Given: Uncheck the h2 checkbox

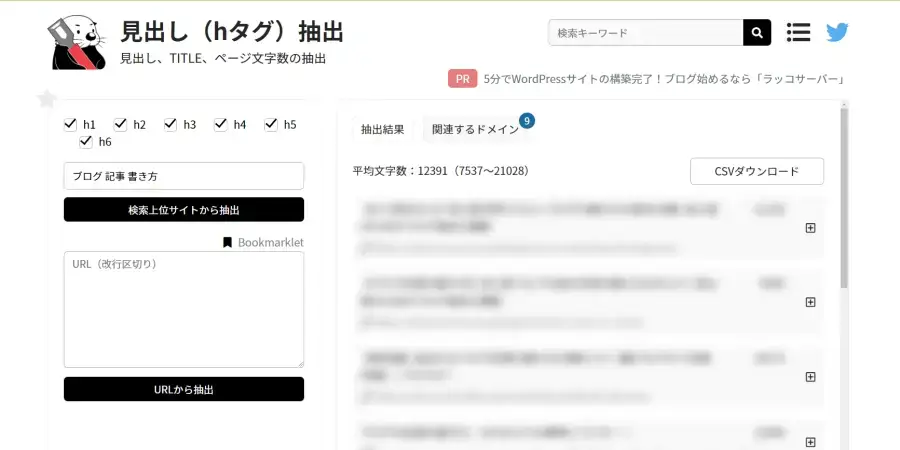Looking at the screenshot, I should [x=120, y=124].
